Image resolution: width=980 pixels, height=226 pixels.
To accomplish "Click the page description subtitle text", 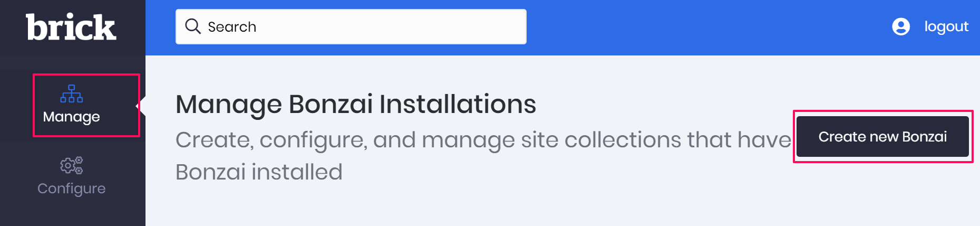I will 483,156.
